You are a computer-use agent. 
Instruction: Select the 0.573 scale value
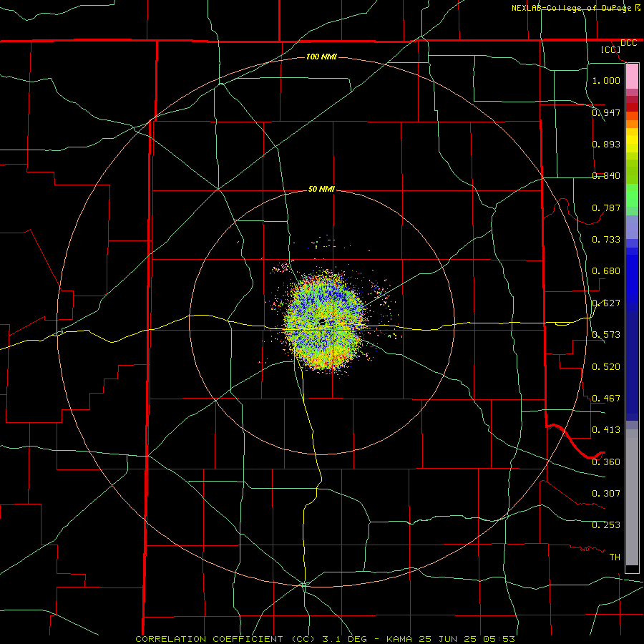coord(606,334)
